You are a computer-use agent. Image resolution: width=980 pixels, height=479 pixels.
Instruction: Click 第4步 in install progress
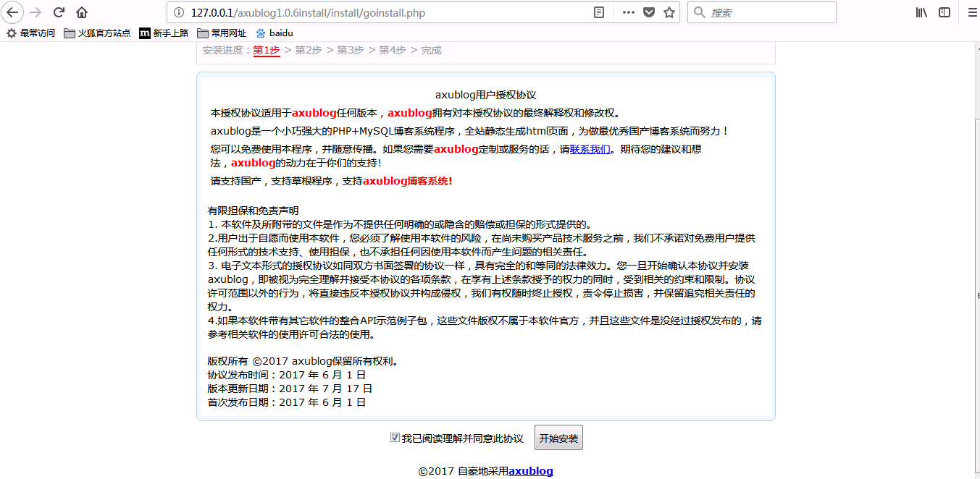click(x=393, y=50)
